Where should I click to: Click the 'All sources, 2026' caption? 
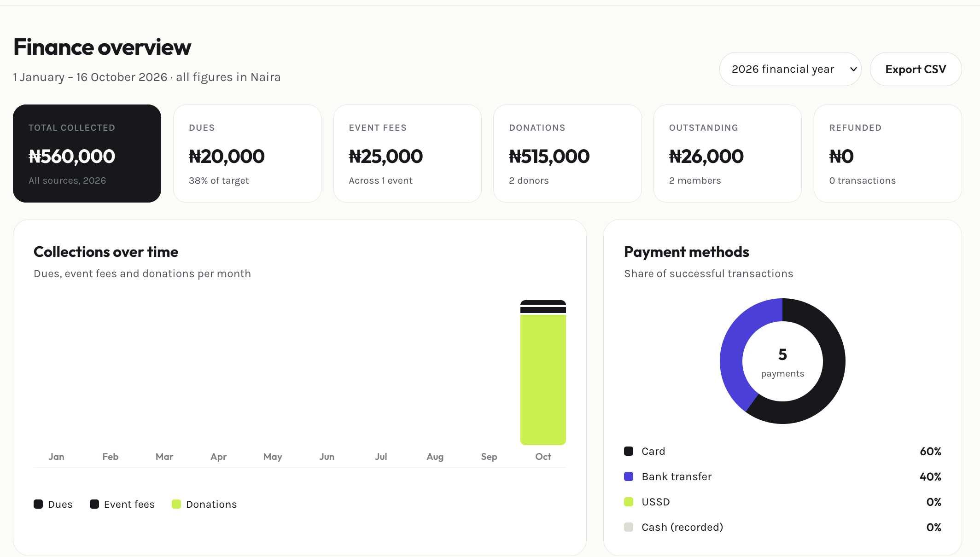pos(67,180)
